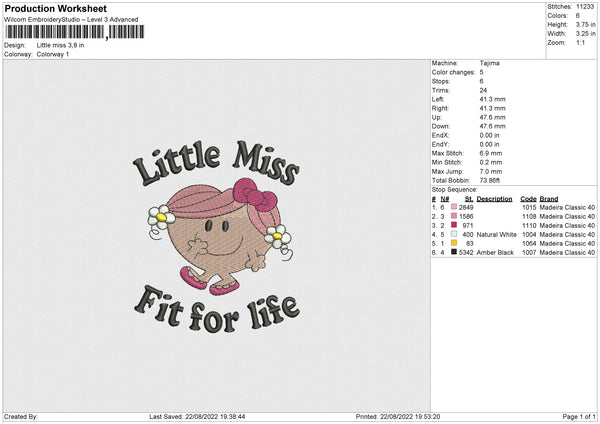The image size is (600, 424).
Task: Click the 'N#' column header
Action: tap(445, 199)
